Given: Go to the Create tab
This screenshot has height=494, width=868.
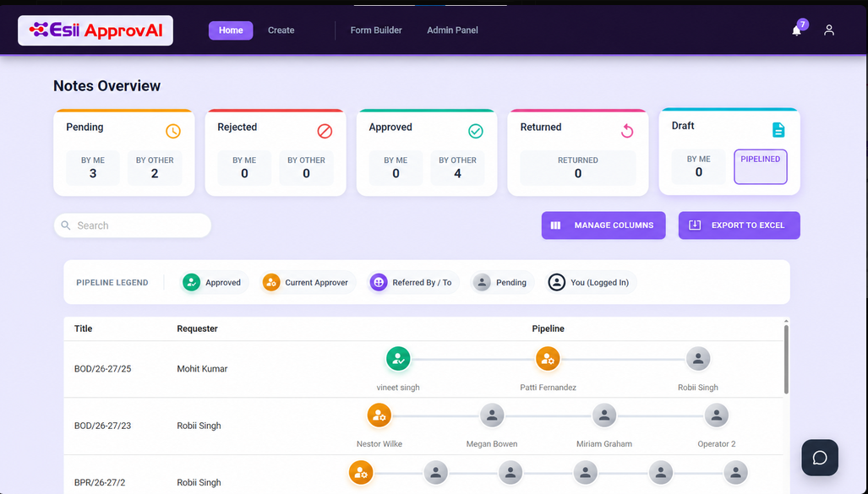Looking at the screenshot, I should point(281,30).
